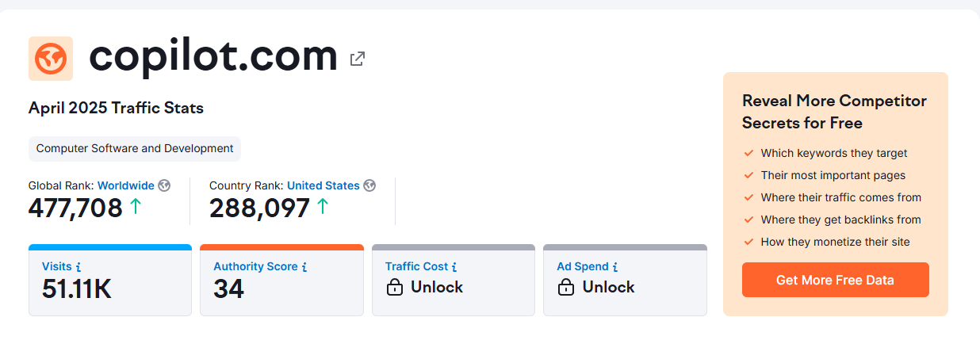Click globe icon beside Worldwide
980x340 pixels.
pos(164,185)
